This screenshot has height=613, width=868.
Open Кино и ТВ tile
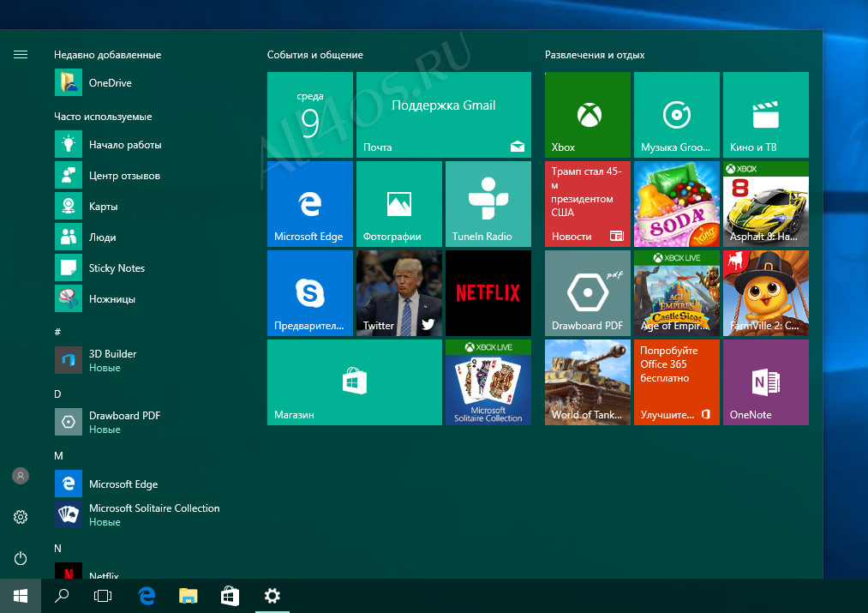(x=765, y=115)
